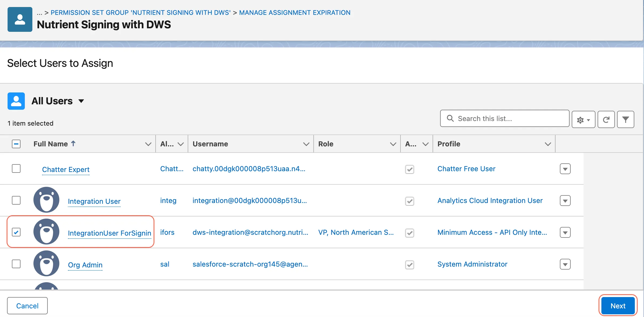Open Full Name column actions chevron
The width and height of the screenshot is (644, 317).
(x=148, y=144)
